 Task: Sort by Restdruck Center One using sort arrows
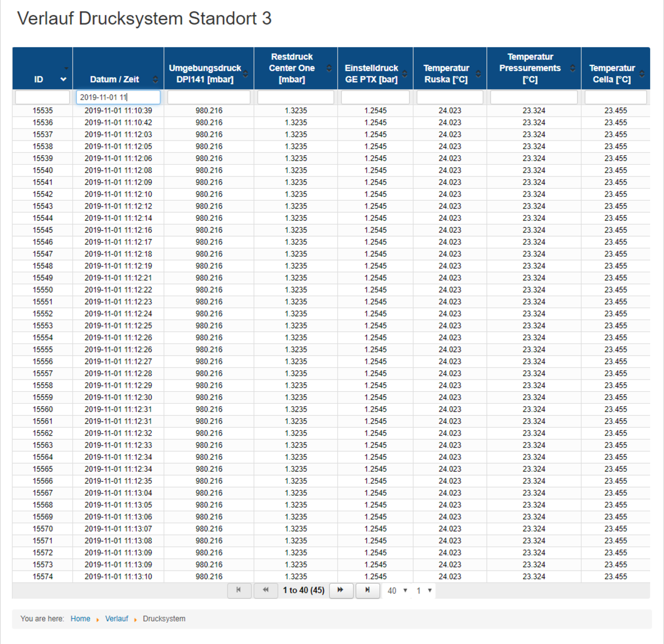329,68
